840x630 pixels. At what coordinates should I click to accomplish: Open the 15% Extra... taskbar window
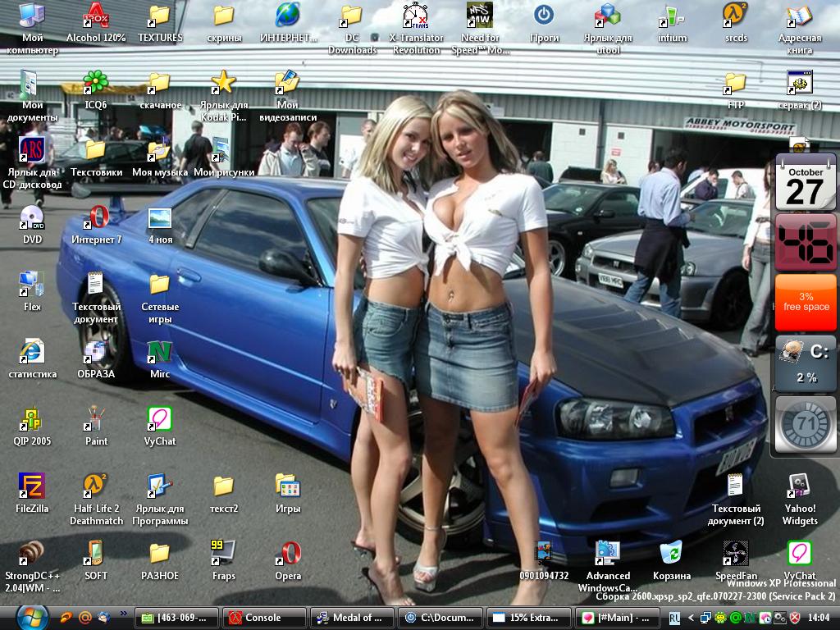coord(529,618)
